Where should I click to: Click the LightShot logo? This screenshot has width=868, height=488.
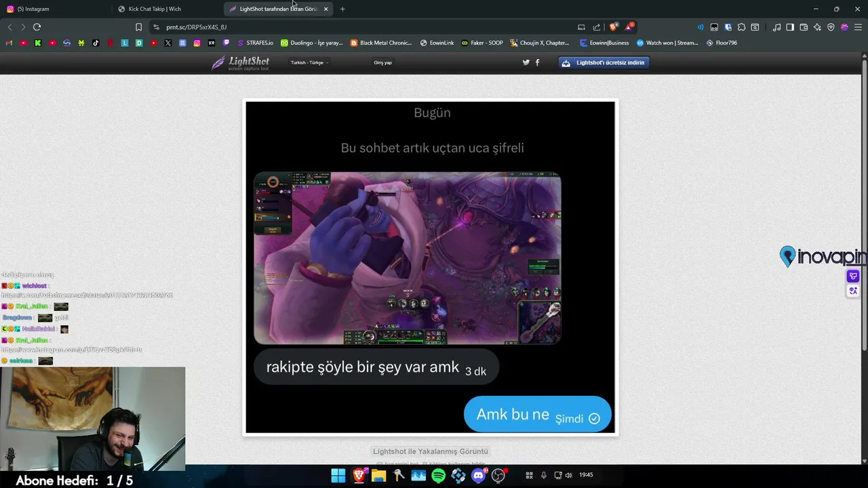pos(241,63)
